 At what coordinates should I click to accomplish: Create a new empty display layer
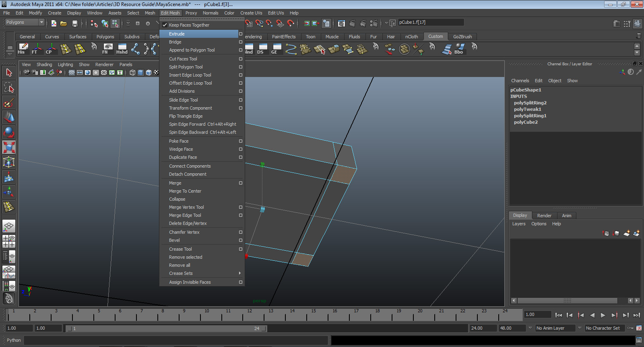point(626,233)
